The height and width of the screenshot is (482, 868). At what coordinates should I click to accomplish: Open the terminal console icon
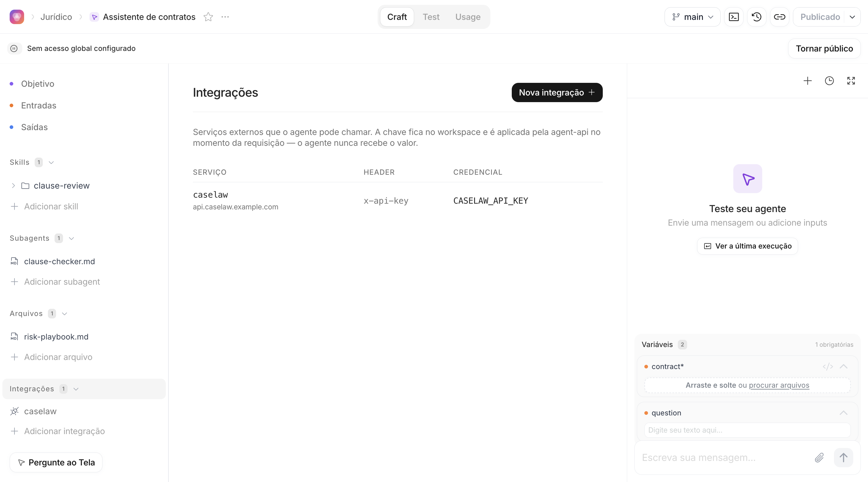tap(734, 17)
